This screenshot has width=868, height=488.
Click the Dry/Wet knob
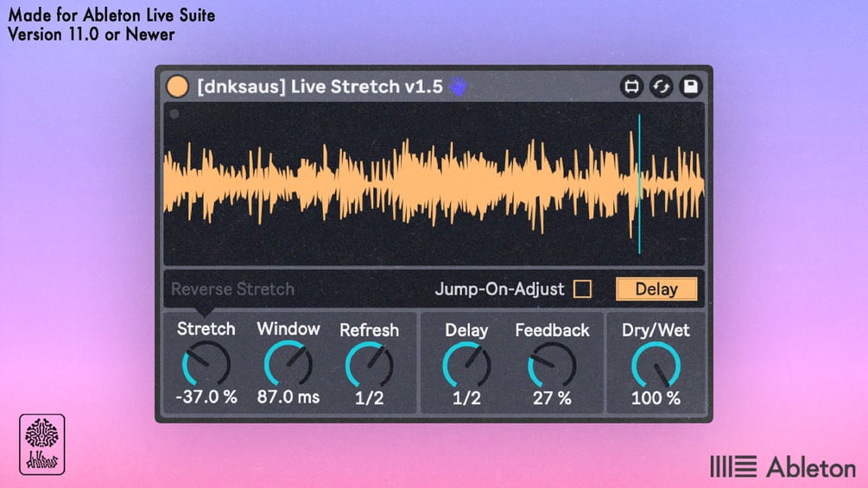coord(656,364)
